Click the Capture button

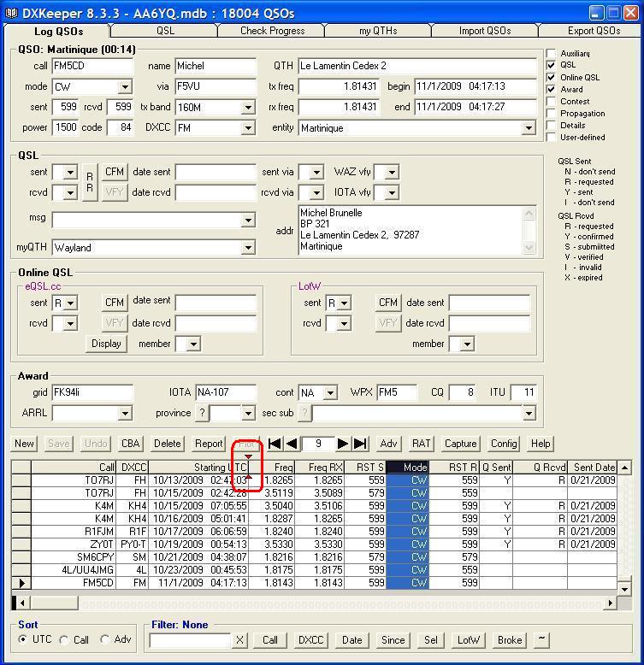[460, 444]
